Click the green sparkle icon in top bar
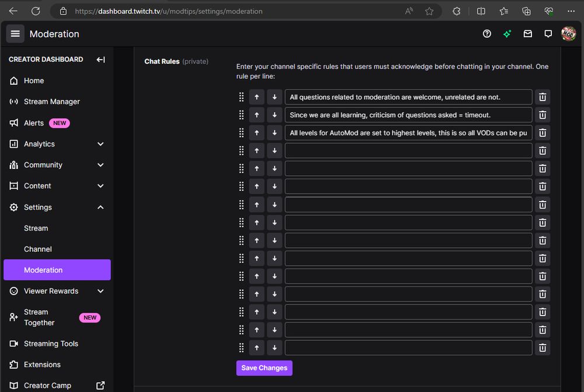Screen dimensions: 584x392 coord(507,34)
